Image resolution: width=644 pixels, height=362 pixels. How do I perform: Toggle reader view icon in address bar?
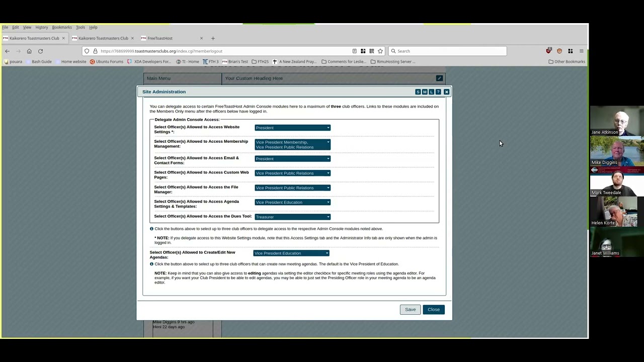(x=354, y=51)
